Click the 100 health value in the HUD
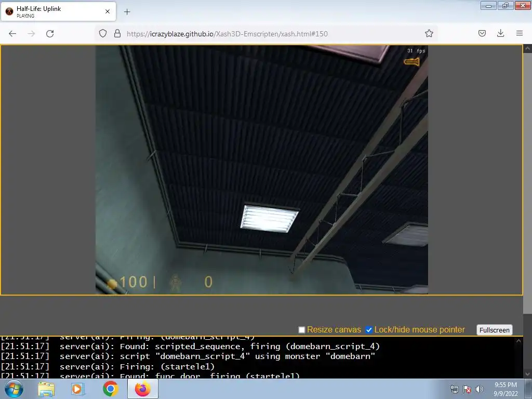Viewport: 532px width, 399px height. click(134, 282)
